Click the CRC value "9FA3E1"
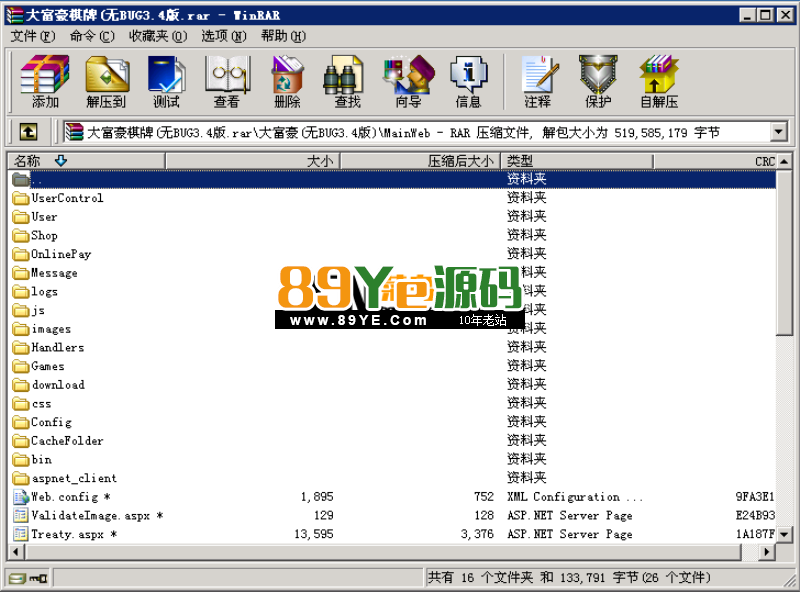This screenshot has height=592, width=800. click(755, 497)
